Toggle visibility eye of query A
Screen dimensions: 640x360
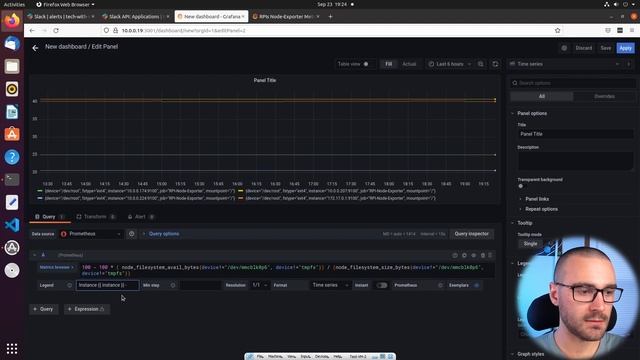473,255
